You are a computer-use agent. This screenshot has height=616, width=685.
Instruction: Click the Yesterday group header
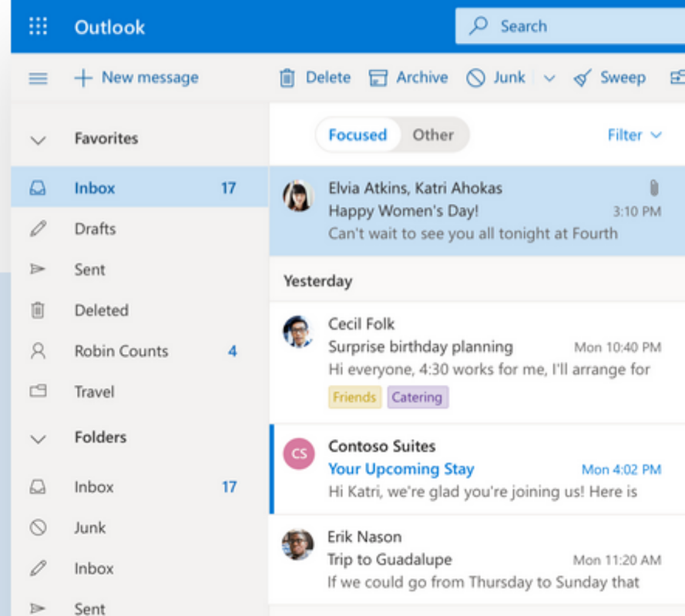[317, 281]
